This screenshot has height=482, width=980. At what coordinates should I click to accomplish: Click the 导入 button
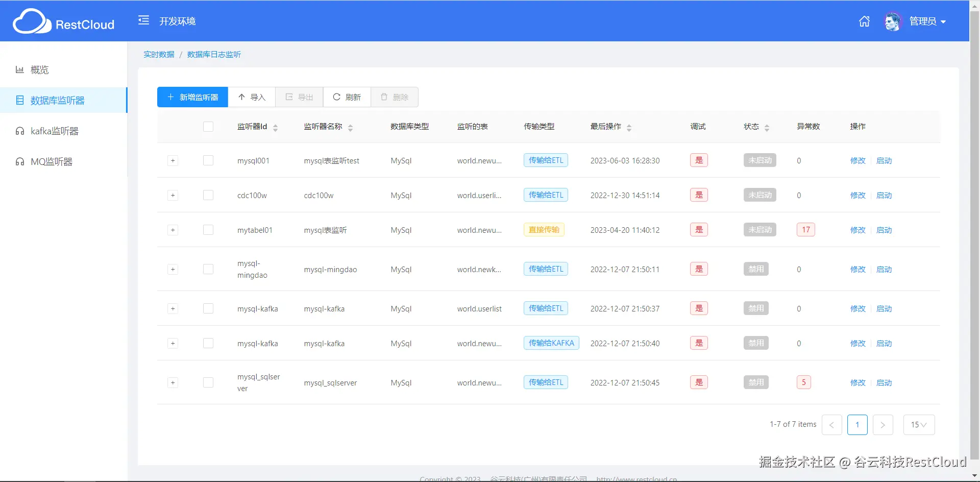point(252,97)
